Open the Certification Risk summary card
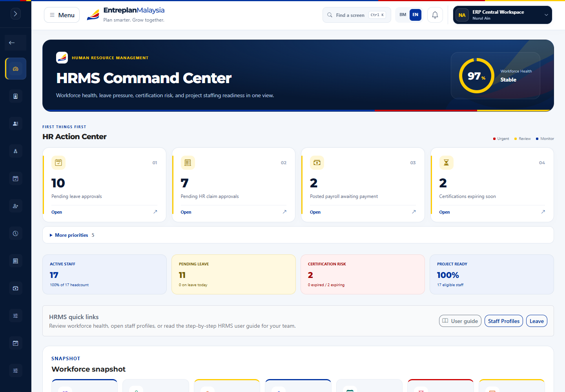This screenshot has width=565, height=392. click(363, 274)
